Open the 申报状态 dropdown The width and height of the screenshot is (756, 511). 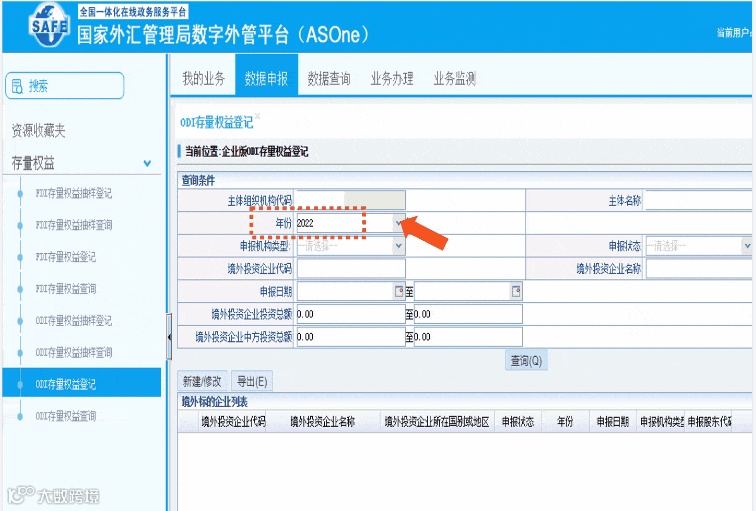(747, 246)
